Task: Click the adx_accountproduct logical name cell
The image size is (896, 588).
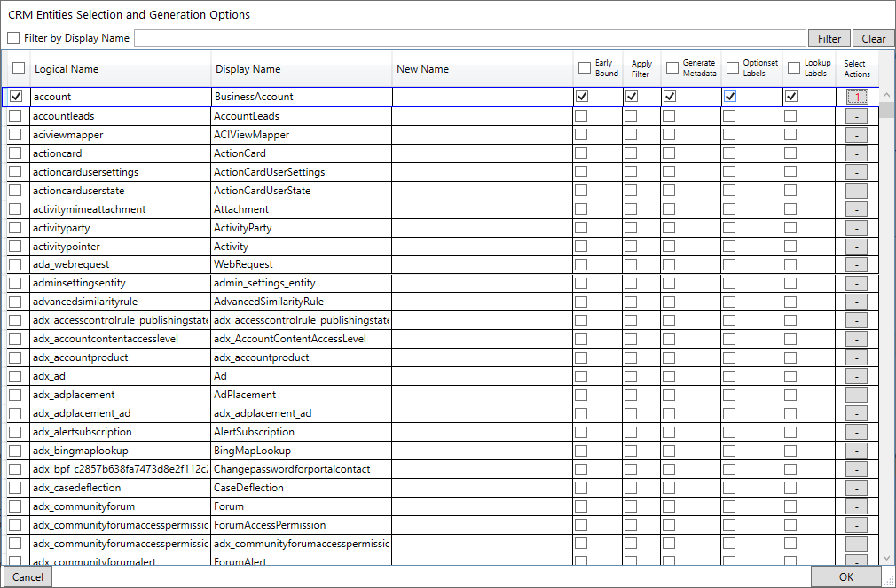Action: [x=120, y=357]
